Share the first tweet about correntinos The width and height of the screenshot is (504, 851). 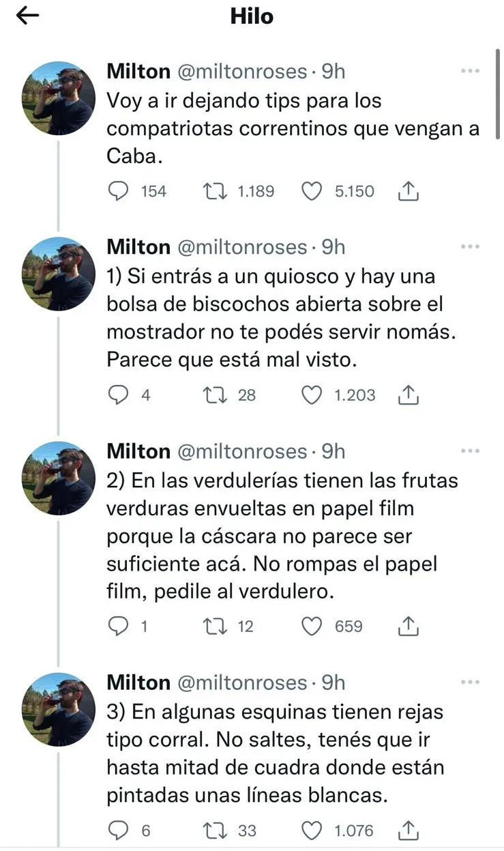(407, 192)
